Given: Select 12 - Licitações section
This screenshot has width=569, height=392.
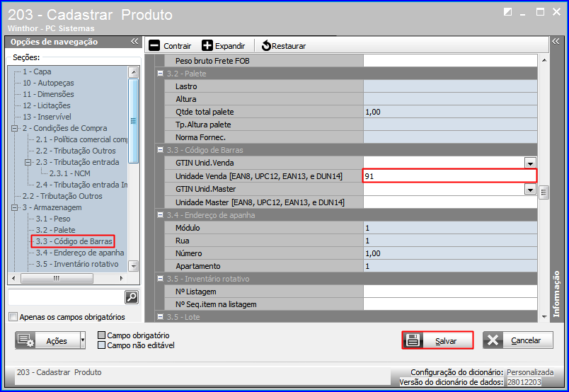Looking at the screenshot, I should tap(47, 105).
